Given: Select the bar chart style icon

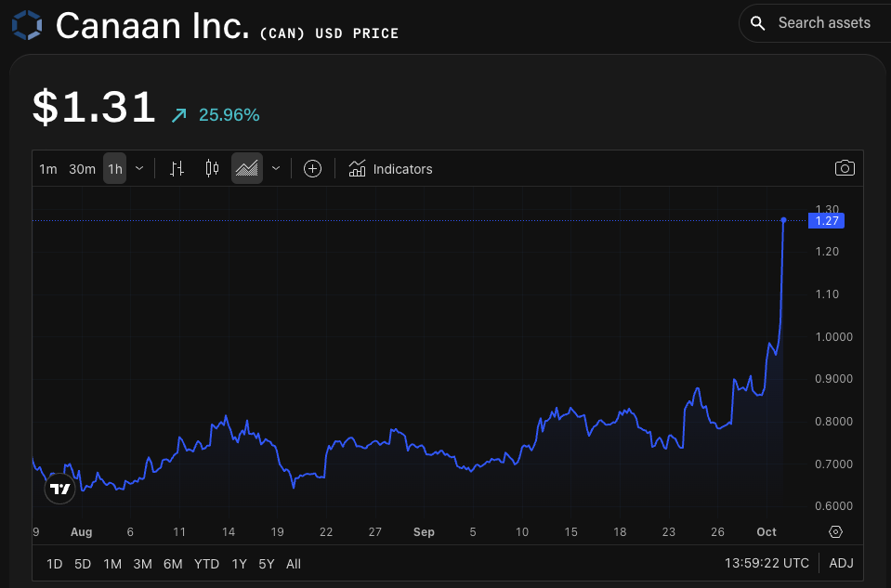Looking at the screenshot, I should pyautogui.click(x=177, y=168).
